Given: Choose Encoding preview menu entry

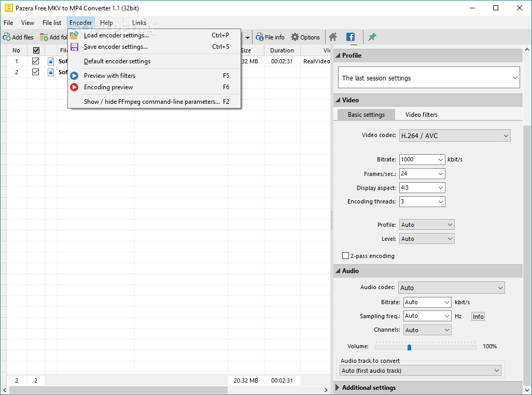Looking at the screenshot, I should [155, 87].
